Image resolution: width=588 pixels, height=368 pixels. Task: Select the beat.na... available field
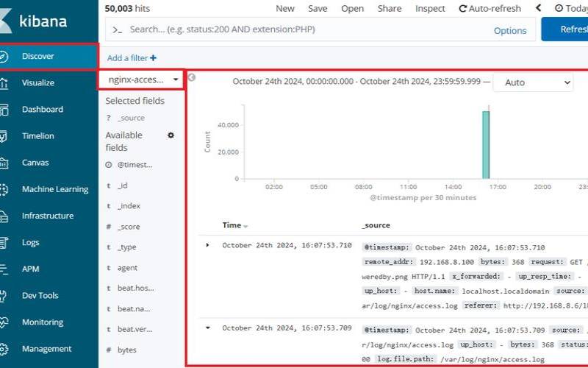(x=134, y=309)
